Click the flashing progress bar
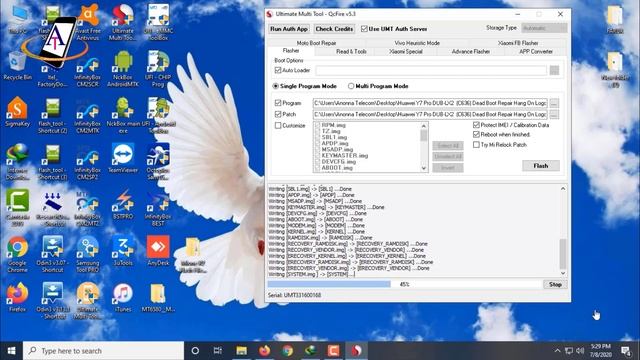The width and height of the screenshot is (640, 360). point(404,284)
